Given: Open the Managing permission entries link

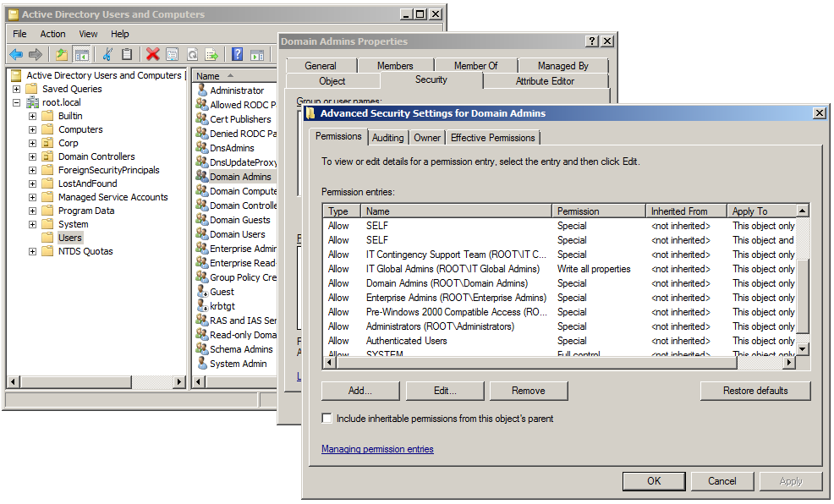Looking at the screenshot, I should pyautogui.click(x=378, y=448).
